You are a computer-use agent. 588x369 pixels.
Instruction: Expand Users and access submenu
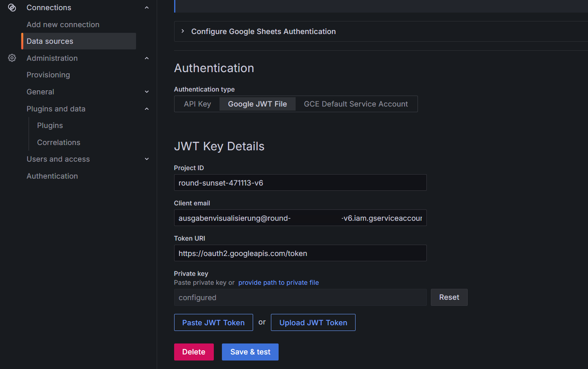(147, 159)
